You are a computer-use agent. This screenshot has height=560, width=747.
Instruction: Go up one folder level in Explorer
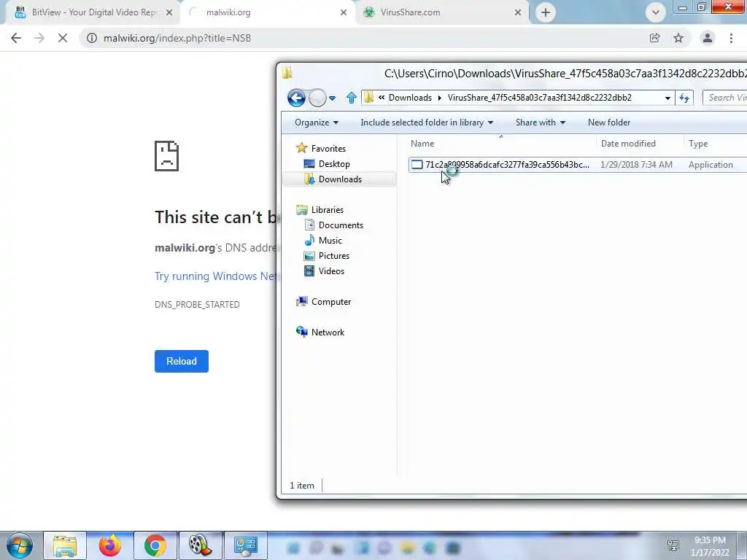click(x=352, y=98)
